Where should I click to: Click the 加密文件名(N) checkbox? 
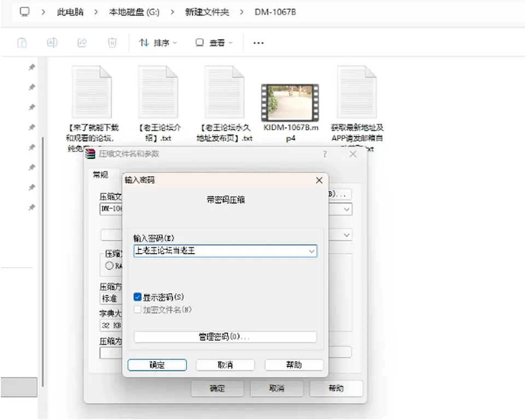point(137,310)
